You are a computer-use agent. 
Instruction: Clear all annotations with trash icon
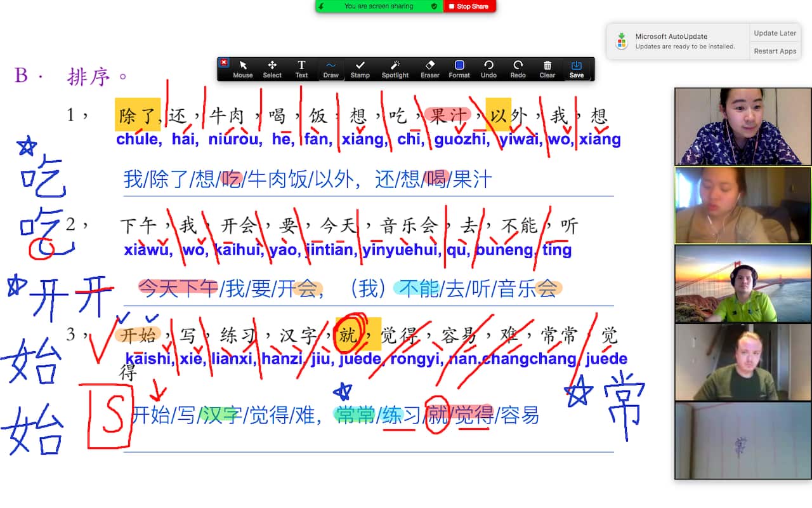(547, 69)
